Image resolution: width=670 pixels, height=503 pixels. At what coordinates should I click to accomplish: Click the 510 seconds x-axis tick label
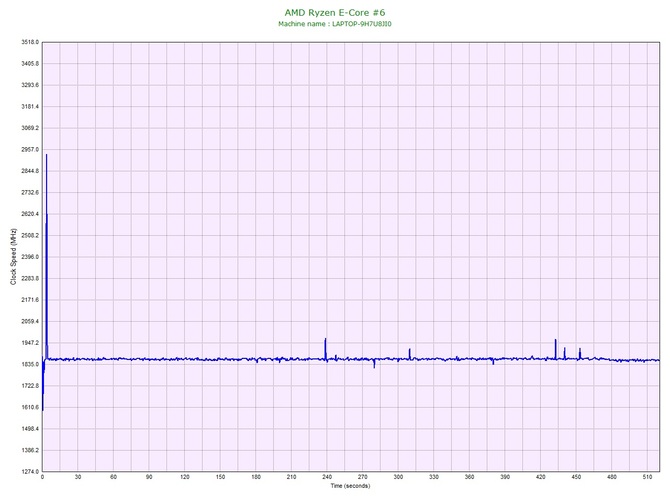[x=647, y=477]
